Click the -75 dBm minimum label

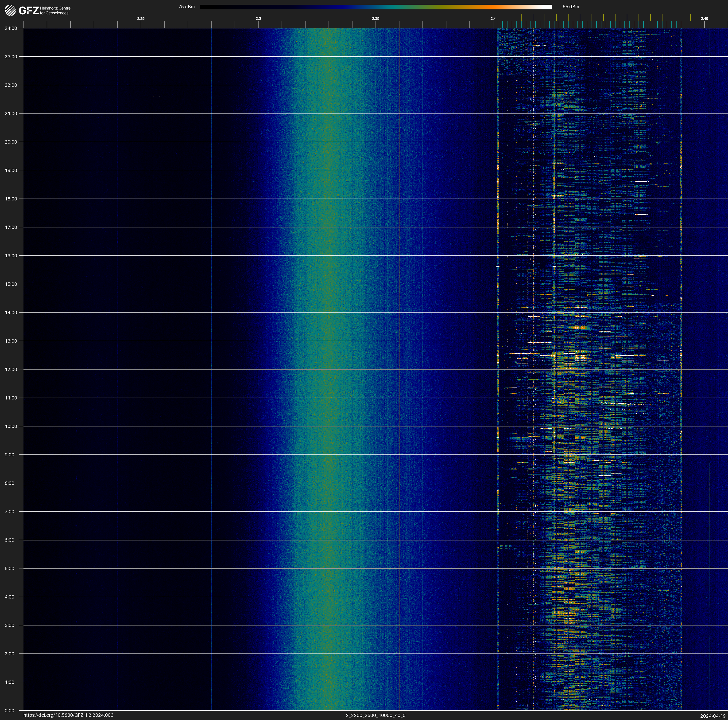pos(186,7)
